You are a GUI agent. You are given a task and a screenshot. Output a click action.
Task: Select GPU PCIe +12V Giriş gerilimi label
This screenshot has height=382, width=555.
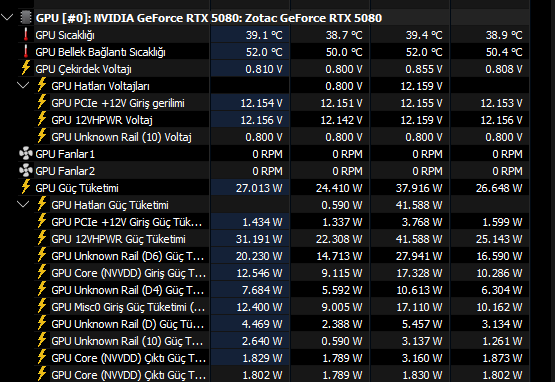click(x=118, y=103)
